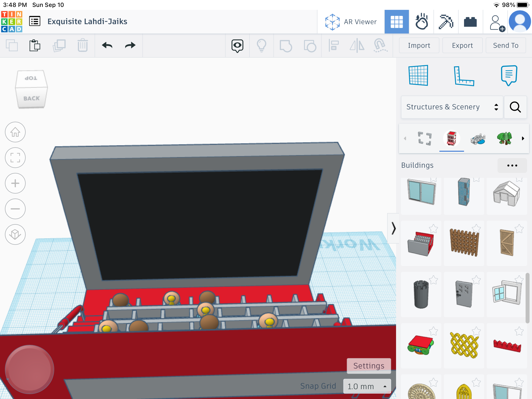This screenshot has width=532, height=399.
Task: Toggle show all lightbulb icon
Action: (261, 46)
